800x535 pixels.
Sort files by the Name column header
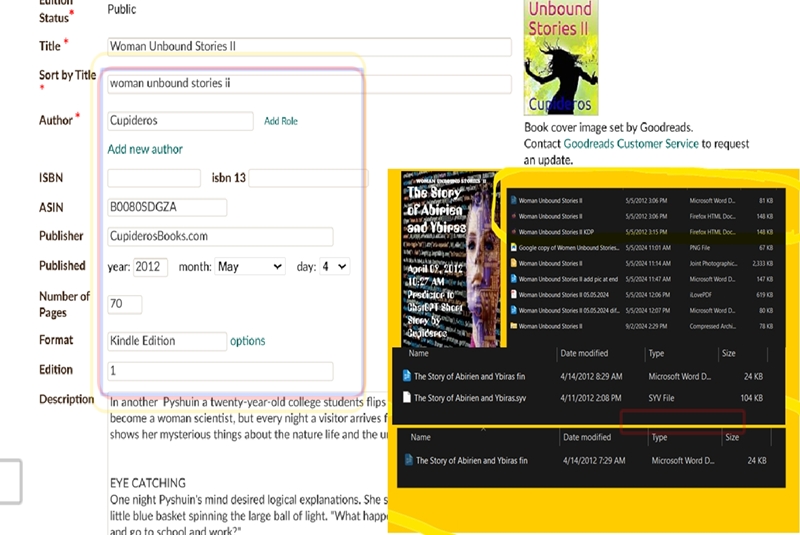coord(419,353)
